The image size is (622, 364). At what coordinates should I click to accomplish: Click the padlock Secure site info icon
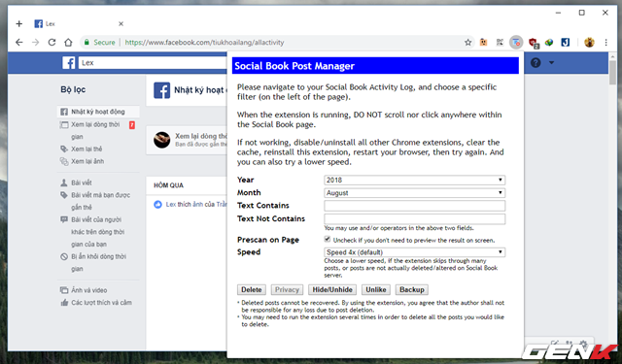[x=86, y=42]
